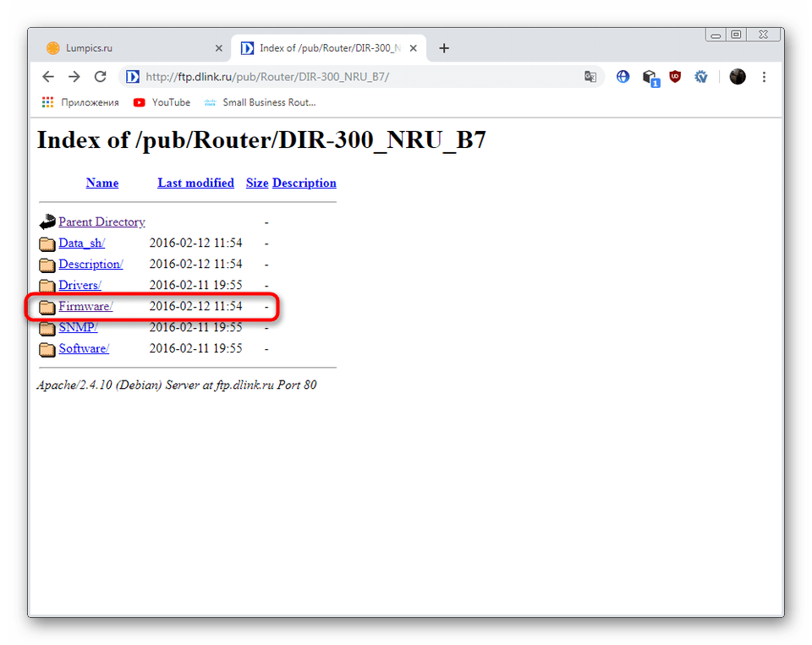Reload the current page
Viewport: 812px width, 645px height.
click(101, 77)
